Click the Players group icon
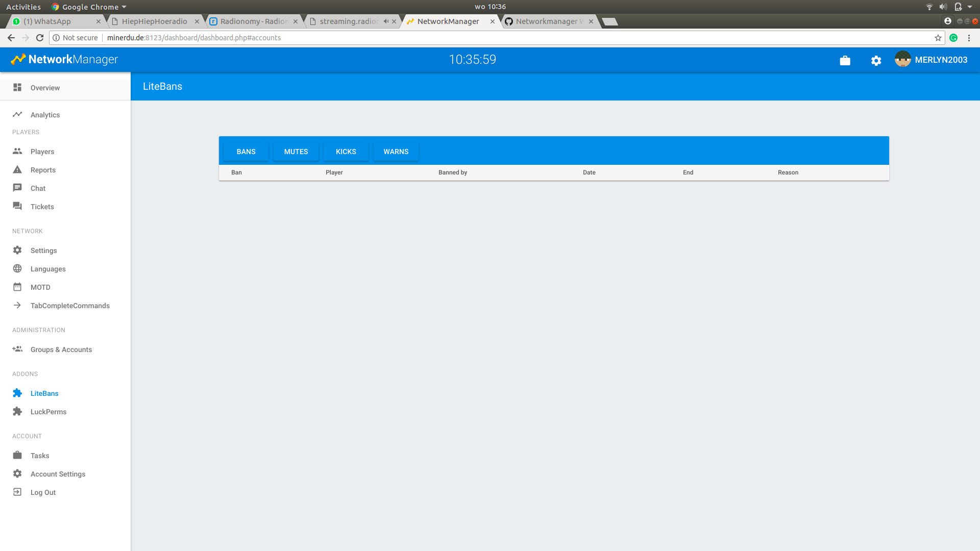 click(x=17, y=151)
